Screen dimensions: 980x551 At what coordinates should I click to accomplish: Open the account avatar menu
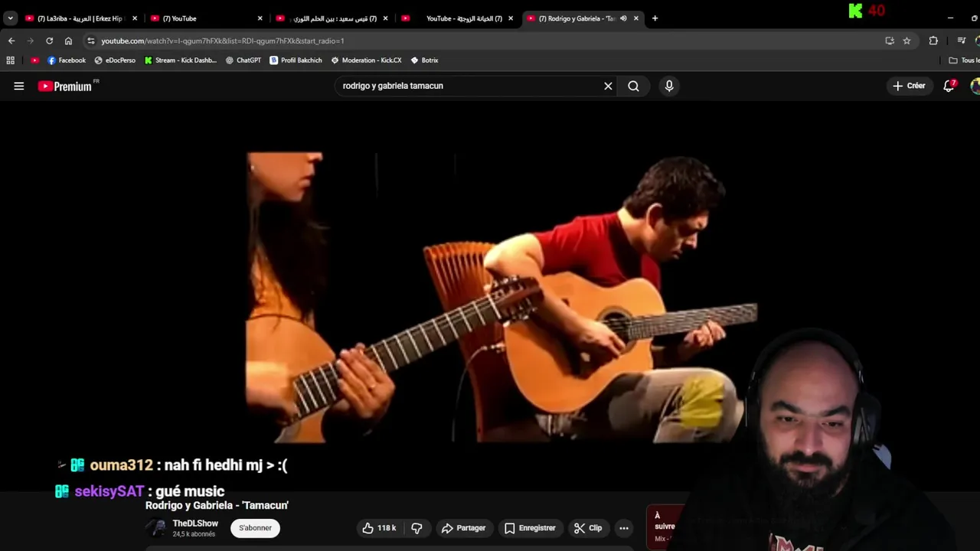point(975,86)
